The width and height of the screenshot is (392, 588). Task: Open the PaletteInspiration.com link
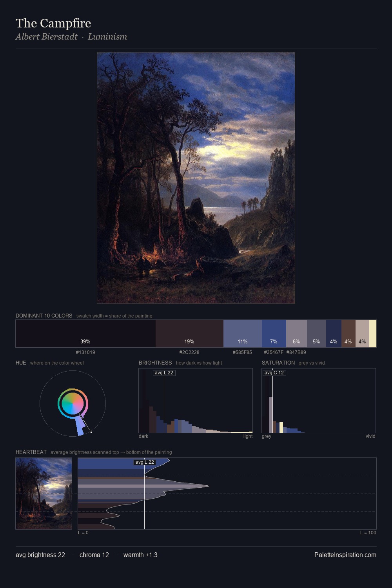click(x=345, y=555)
